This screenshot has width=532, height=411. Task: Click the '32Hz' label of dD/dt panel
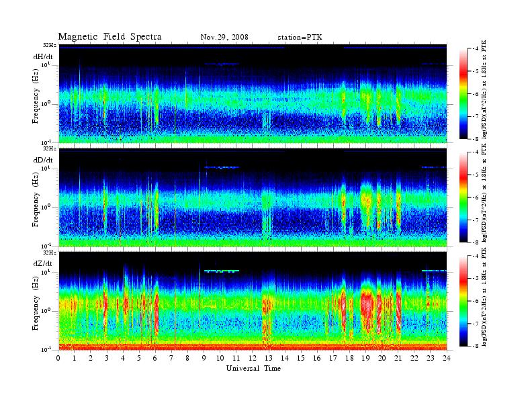coord(50,148)
